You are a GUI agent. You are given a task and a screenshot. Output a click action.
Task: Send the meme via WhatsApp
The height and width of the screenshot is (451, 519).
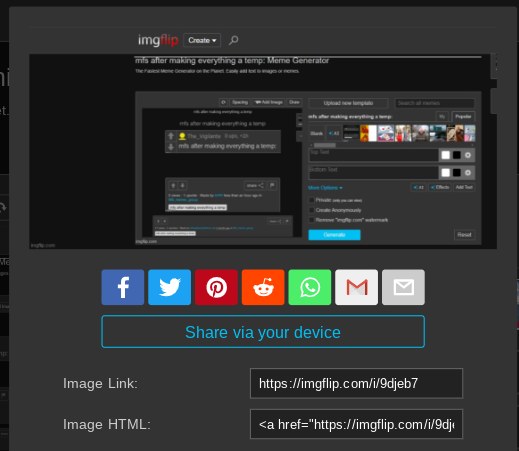[x=310, y=287]
